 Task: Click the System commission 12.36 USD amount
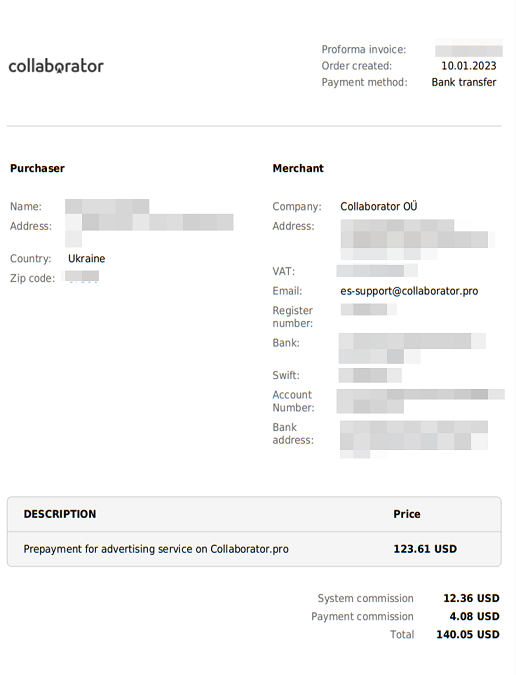[x=471, y=598]
